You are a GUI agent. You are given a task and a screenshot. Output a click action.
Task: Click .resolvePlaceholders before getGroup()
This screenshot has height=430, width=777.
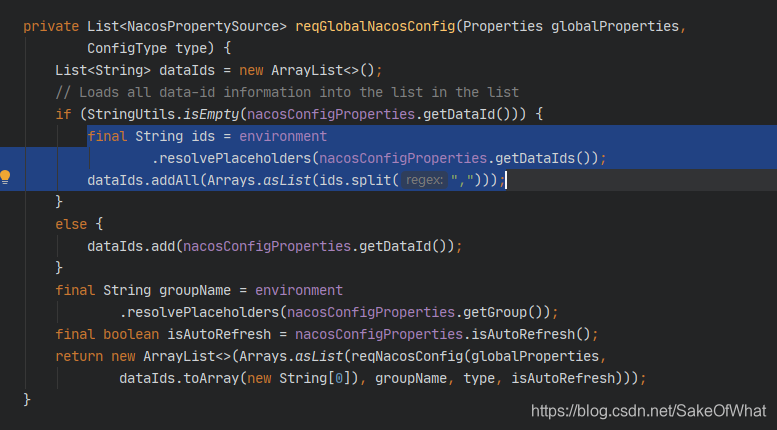(199, 312)
